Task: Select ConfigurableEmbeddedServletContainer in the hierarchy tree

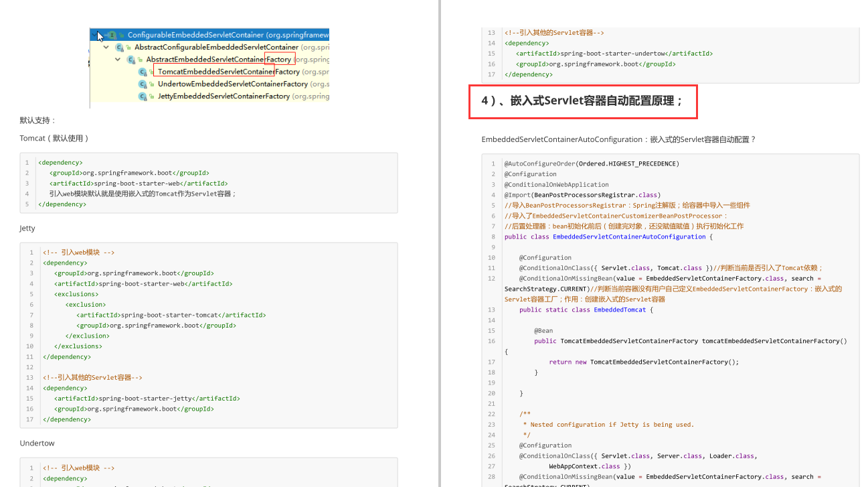Action: (x=209, y=35)
